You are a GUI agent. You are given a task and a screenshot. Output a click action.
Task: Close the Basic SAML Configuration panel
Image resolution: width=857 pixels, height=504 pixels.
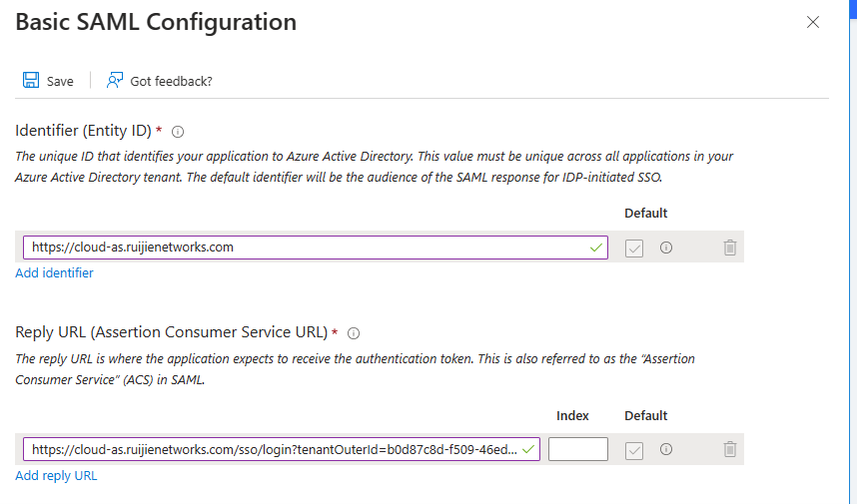tap(813, 22)
